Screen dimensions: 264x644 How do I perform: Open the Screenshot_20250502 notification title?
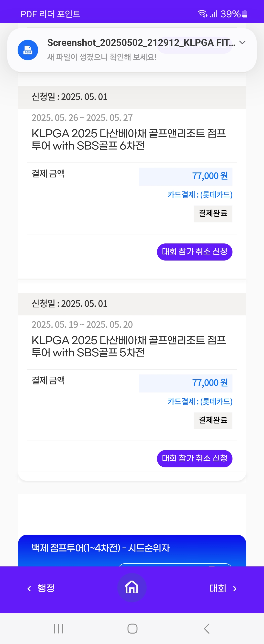(x=141, y=43)
